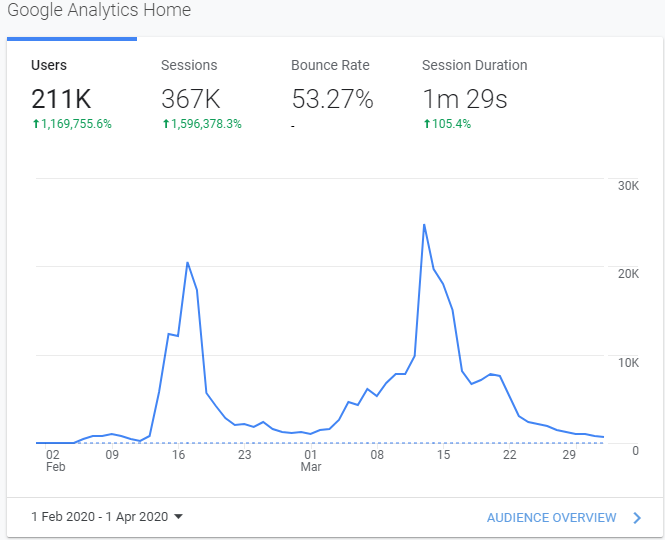Click the 09 x-axis date label in February
Screen dimensions: 665x540
(112, 455)
